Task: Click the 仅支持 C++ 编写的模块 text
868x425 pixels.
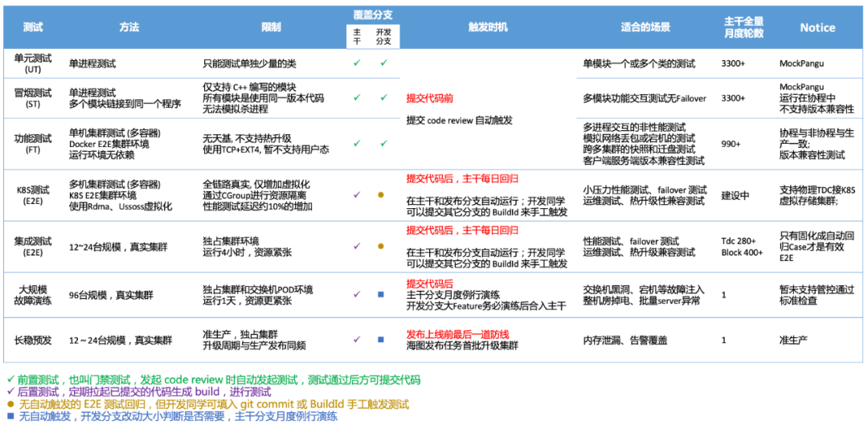Action: pos(250,87)
